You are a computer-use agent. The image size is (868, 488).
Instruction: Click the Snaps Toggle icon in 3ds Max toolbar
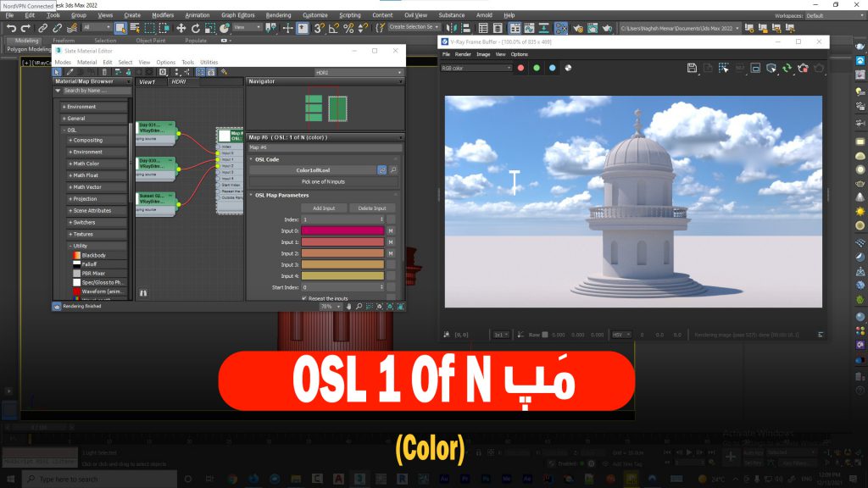tap(317, 30)
